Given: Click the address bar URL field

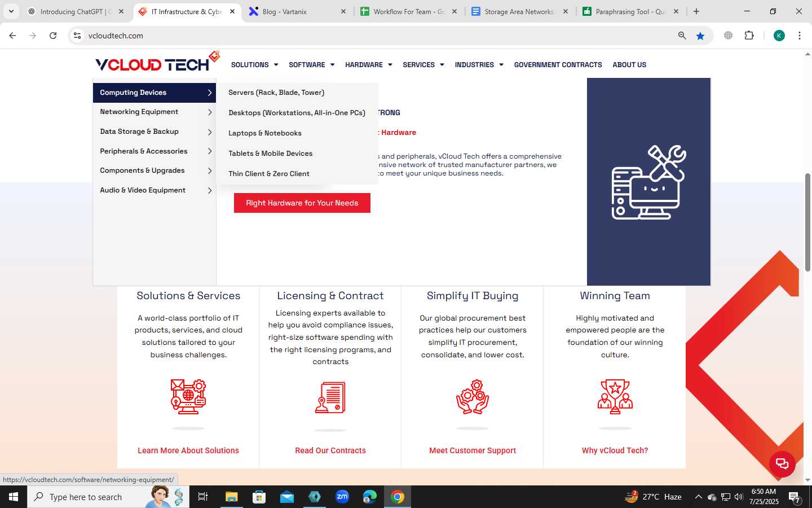Looking at the screenshot, I should 378,36.
